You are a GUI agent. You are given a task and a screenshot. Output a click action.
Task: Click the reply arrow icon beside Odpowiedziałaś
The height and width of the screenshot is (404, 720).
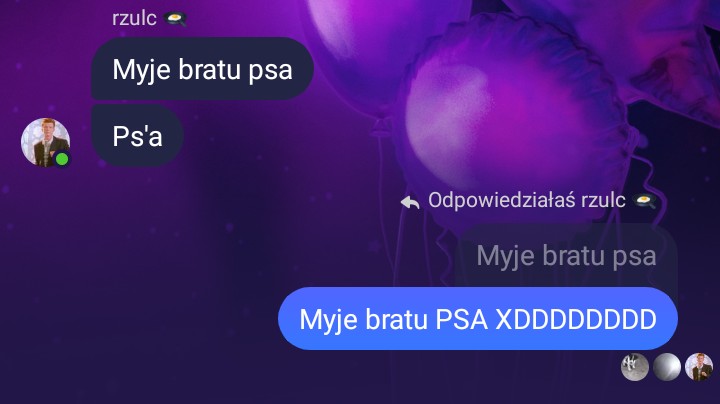coord(410,202)
